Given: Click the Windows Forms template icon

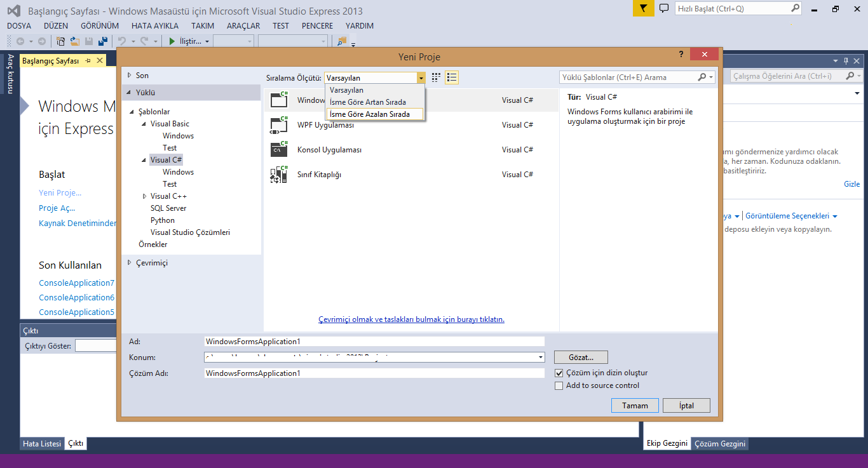Looking at the screenshot, I should click(279, 100).
